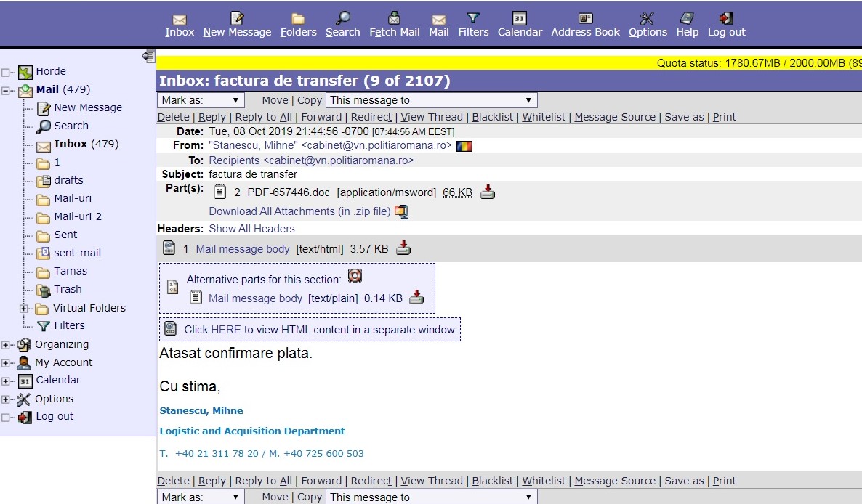The width and height of the screenshot is (862, 504).
Task: Collapse the sidebar with the arrow icon
Action: click(148, 56)
